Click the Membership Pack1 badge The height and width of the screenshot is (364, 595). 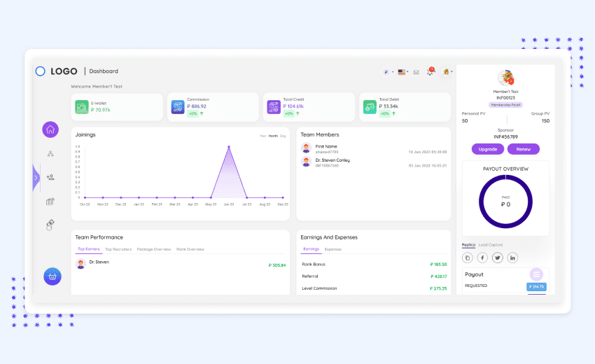click(505, 105)
